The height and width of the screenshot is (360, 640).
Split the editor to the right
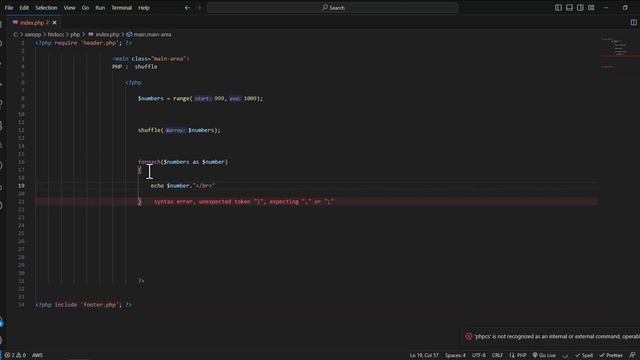click(x=633, y=22)
